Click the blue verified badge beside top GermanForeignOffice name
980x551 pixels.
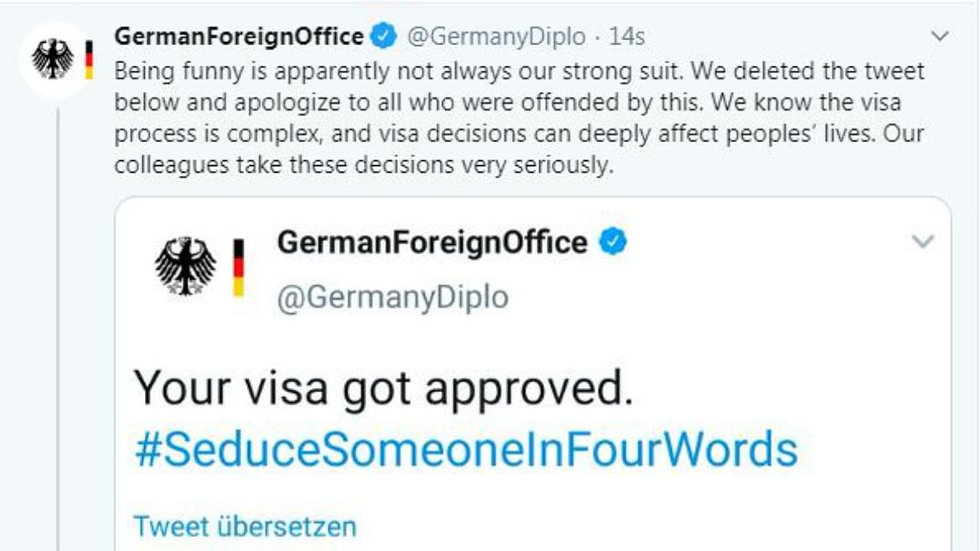point(383,36)
